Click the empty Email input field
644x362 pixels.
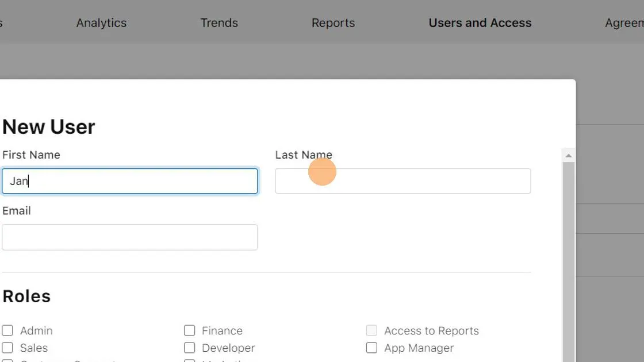point(130,237)
